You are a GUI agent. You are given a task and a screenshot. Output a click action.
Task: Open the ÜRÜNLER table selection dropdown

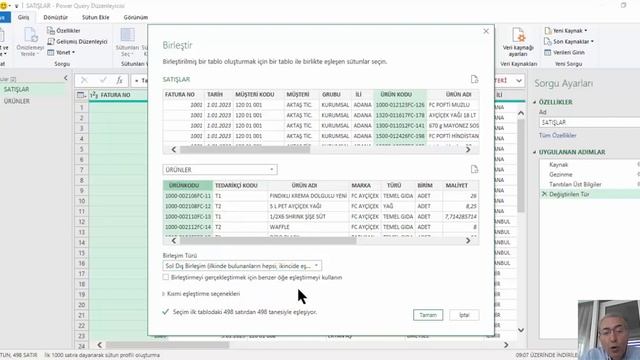pyautogui.click(x=220, y=169)
